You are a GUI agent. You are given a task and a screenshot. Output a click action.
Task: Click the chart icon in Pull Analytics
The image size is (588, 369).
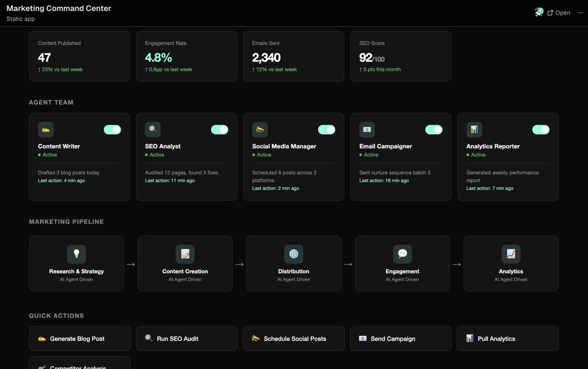(x=469, y=339)
